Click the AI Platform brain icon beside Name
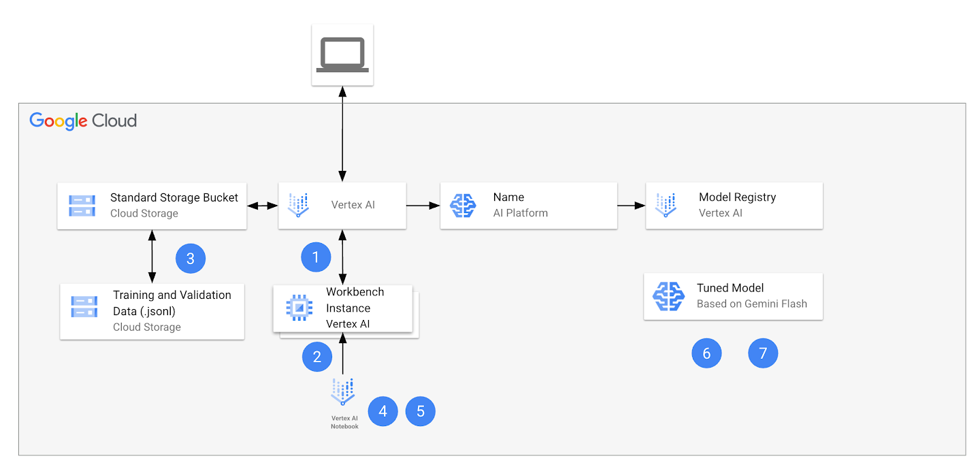Viewport: 980px width, 467px height. click(463, 206)
